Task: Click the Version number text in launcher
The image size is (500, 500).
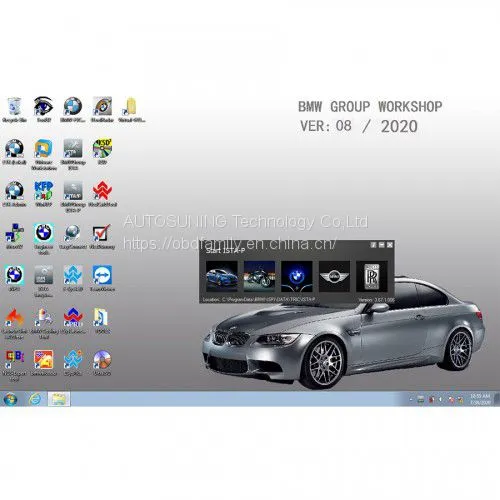Action: 376,300
